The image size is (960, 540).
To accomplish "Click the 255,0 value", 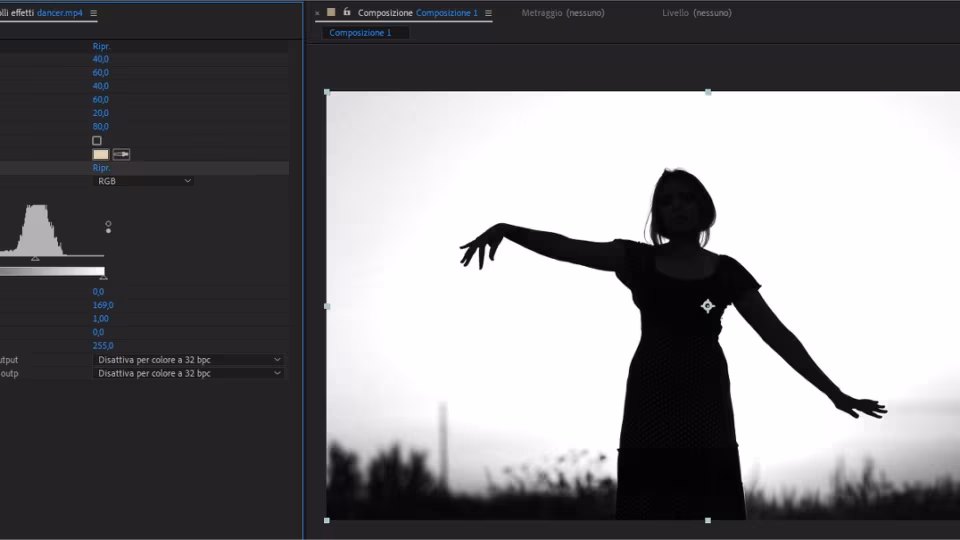I will 103,345.
